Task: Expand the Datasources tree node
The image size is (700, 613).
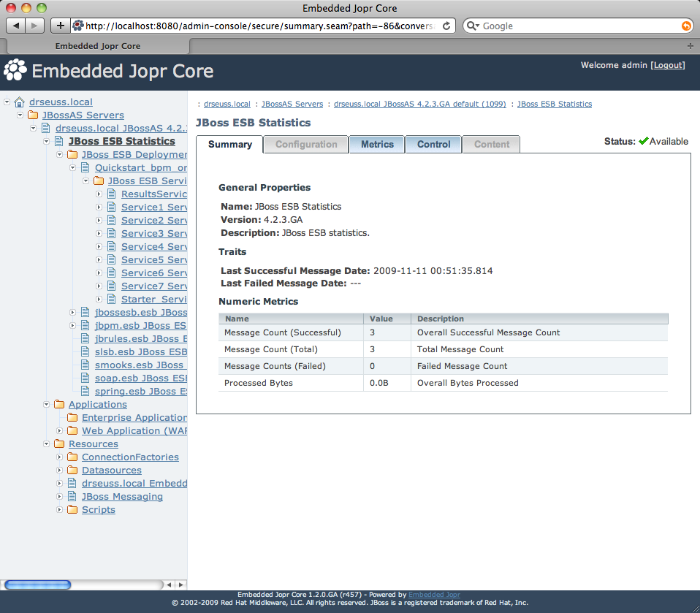Action: click(x=59, y=470)
